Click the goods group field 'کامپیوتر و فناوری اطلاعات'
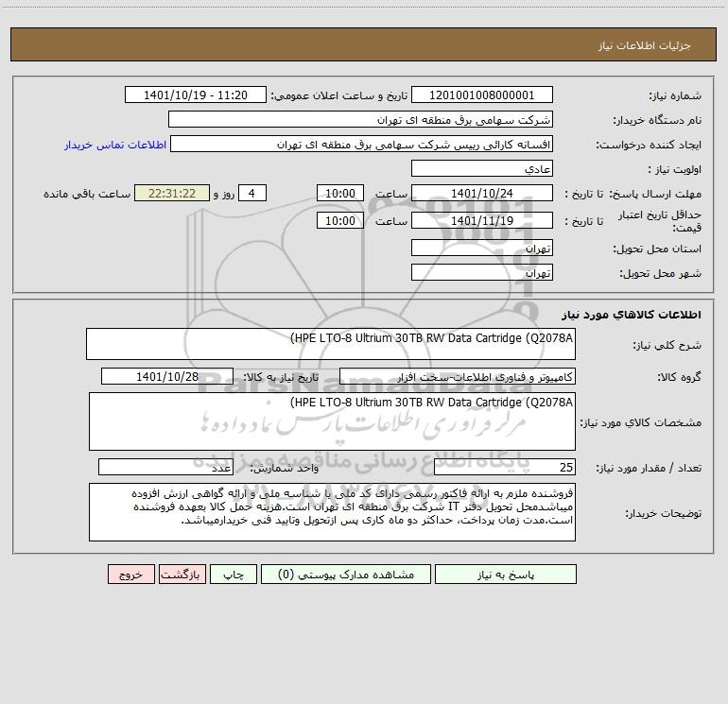This screenshot has width=728, height=704. pyautogui.click(x=458, y=376)
